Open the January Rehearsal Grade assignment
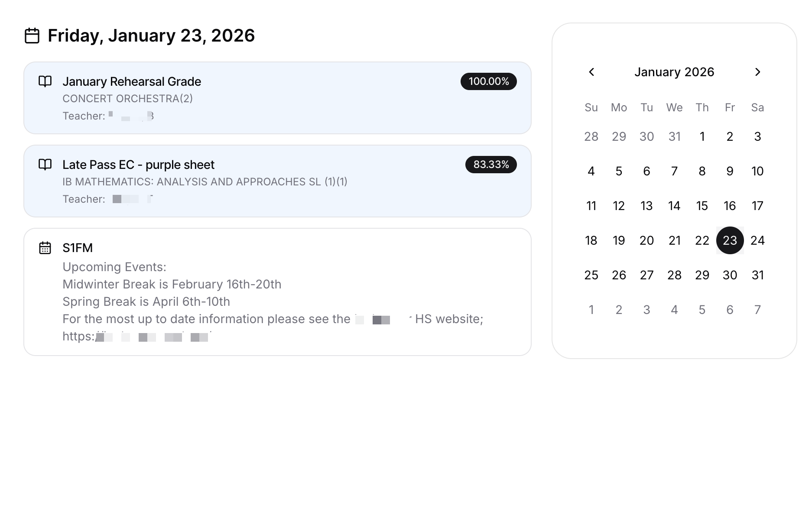812x505 pixels. pyautogui.click(x=132, y=81)
